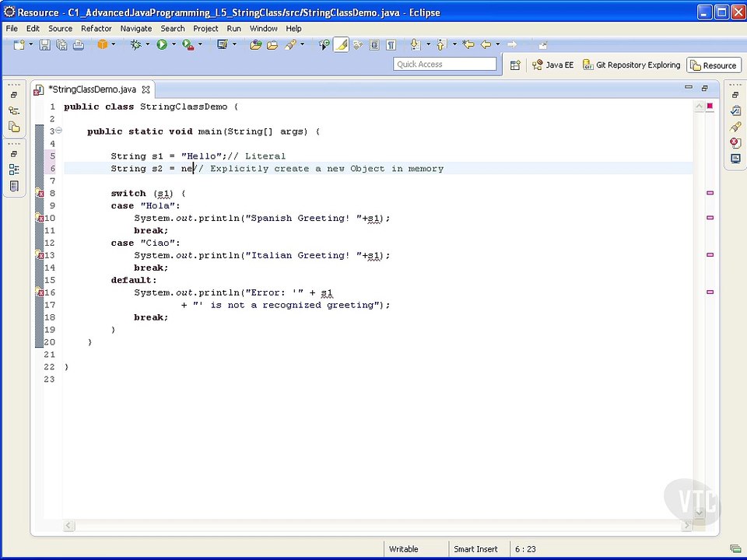Screen dimensions: 747x560
Task: Open the Source menu
Action: [x=61, y=29]
